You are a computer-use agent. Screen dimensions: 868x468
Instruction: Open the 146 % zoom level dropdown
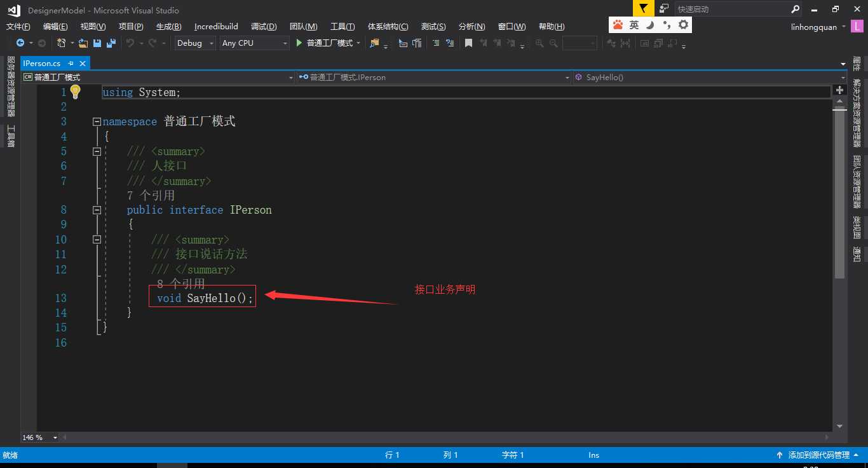coord(40,437)
